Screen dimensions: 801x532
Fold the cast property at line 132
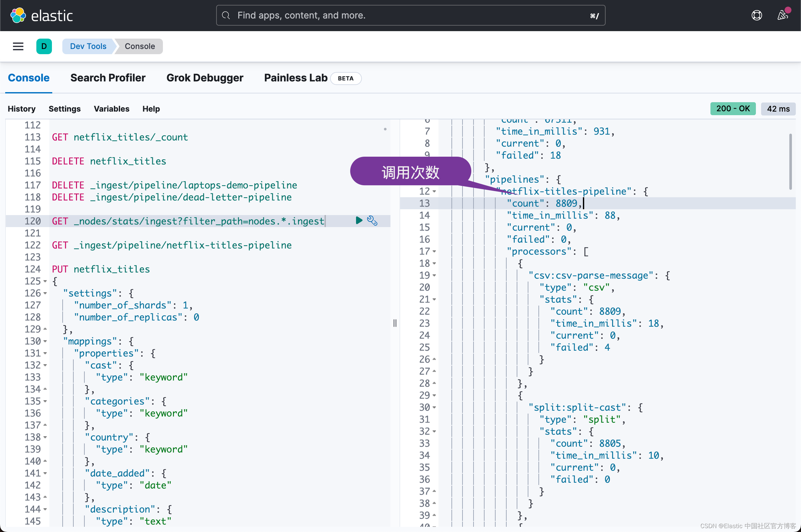45,365
